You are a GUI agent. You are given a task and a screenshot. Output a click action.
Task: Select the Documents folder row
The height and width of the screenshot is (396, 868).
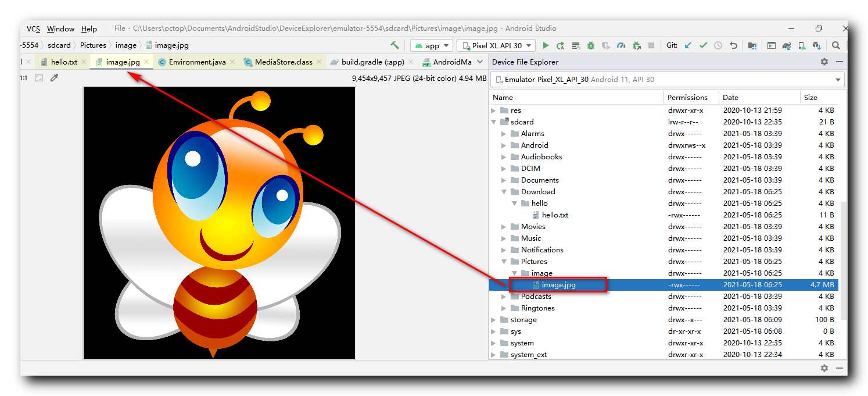pos(663,180)
